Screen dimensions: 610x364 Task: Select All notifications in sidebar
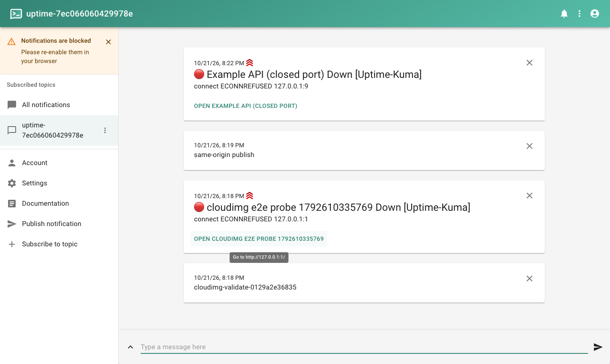coord(59,105)
